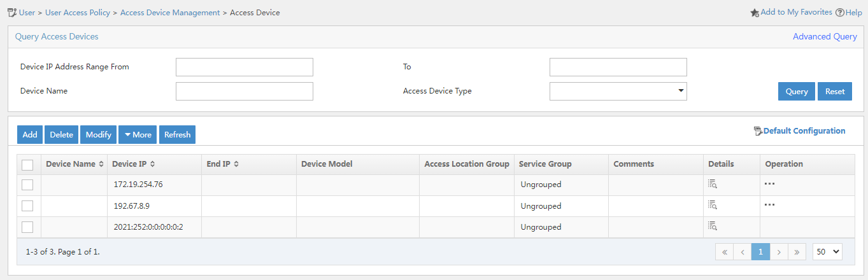This screenshot has height=280, width=868.
Task: Toggle the select-all header checkbox
Action: point(27,165)
